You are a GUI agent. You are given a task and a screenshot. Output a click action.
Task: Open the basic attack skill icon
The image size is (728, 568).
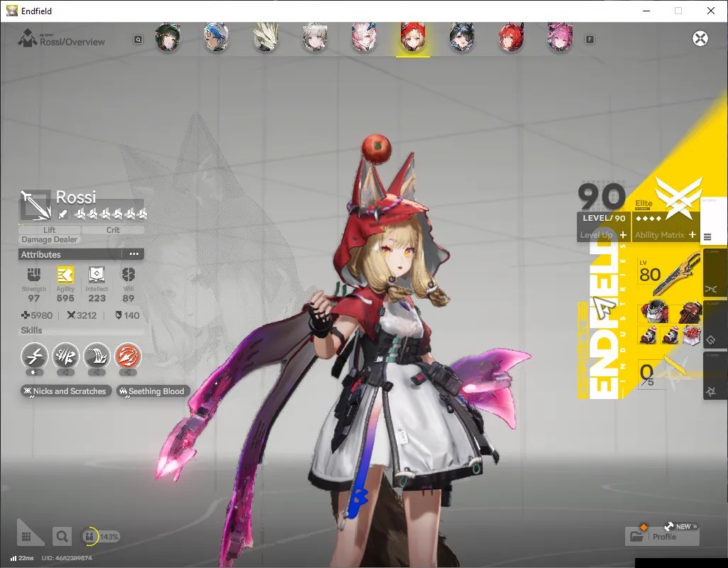(x=34, y=356)
